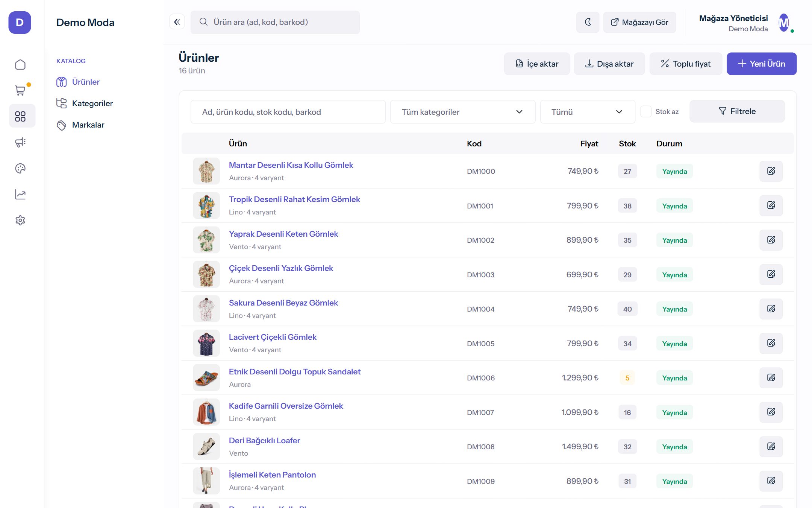Screen dimensions: 812x508
Task: Click the Yeni Ürün button
Action: 762,64
